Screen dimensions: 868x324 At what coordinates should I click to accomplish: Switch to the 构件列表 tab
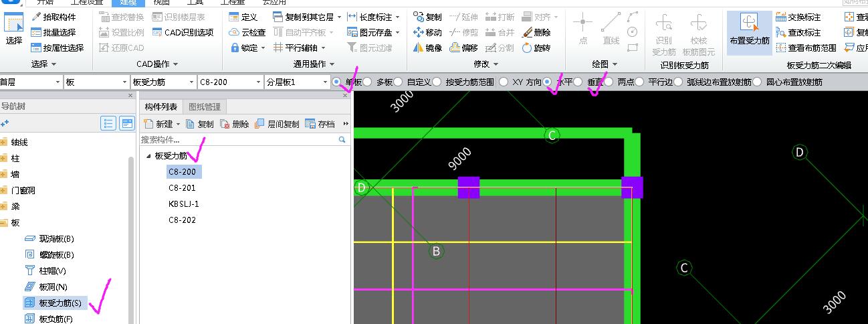click(161, 106)
